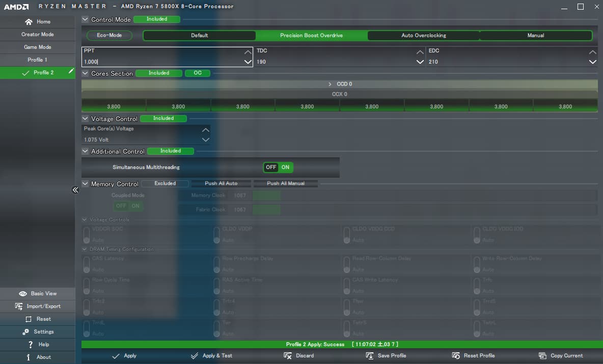Open Help
This screenshot has width=603, height=364.
point(37,344)
